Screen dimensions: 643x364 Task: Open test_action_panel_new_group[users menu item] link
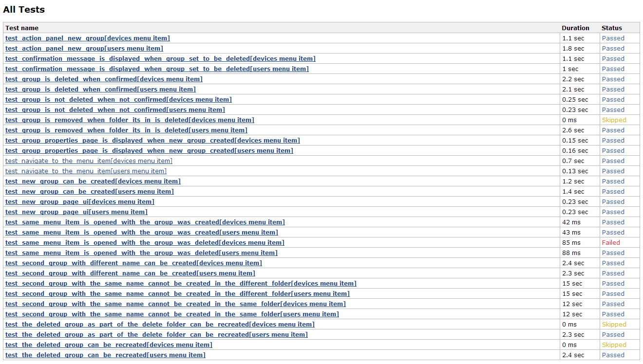84,49
